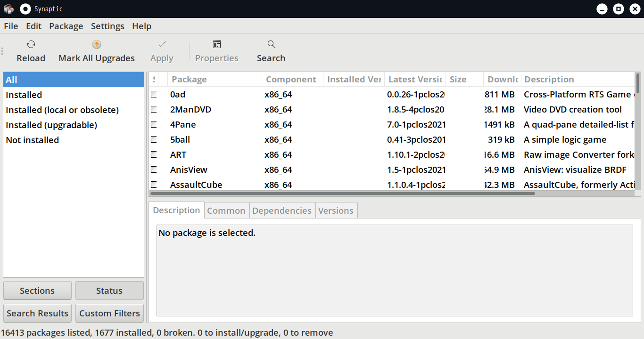Image resolution: width=644 pixels, height=339 pixels.
Task: Click the Mark All Upgrades icon
Action: point(96,44)
